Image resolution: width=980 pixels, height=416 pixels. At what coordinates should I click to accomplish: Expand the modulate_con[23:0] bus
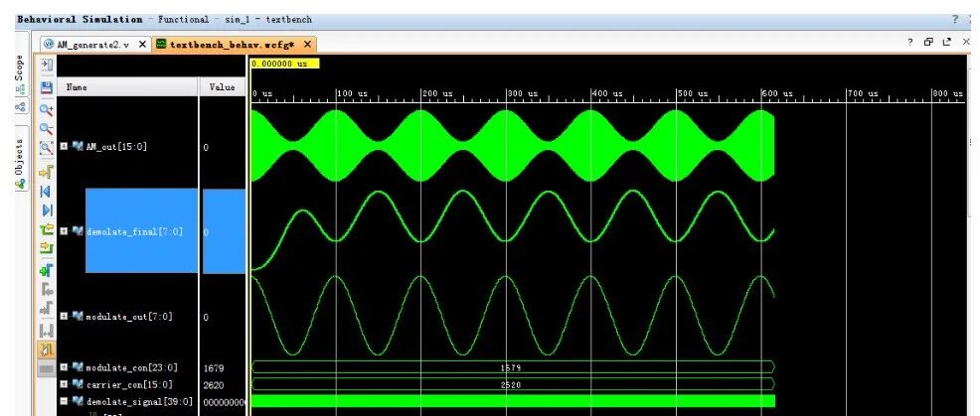[64, 367]
